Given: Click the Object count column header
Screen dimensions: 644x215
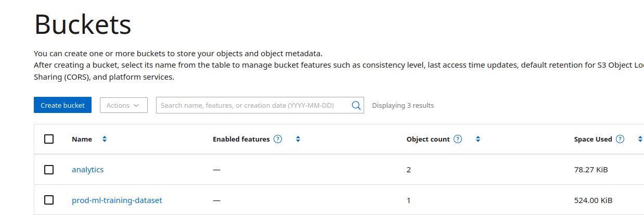Looking at the screenshot, I should (428, 139).
